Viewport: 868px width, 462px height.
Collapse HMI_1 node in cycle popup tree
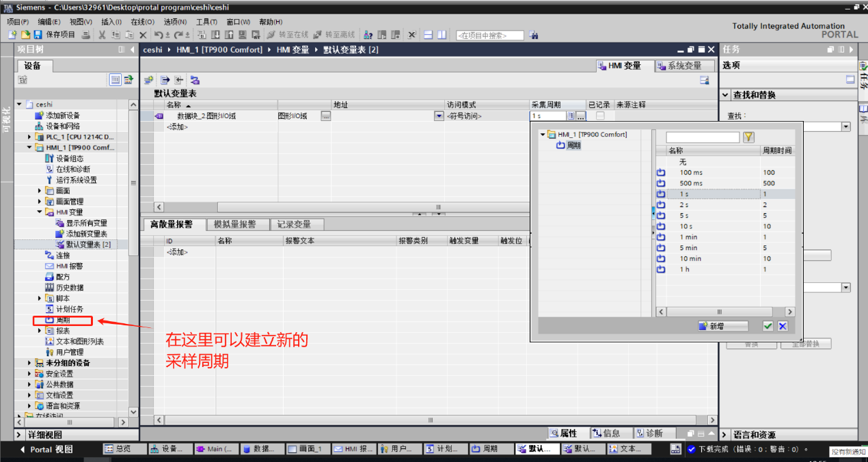[x=543, y=135]
